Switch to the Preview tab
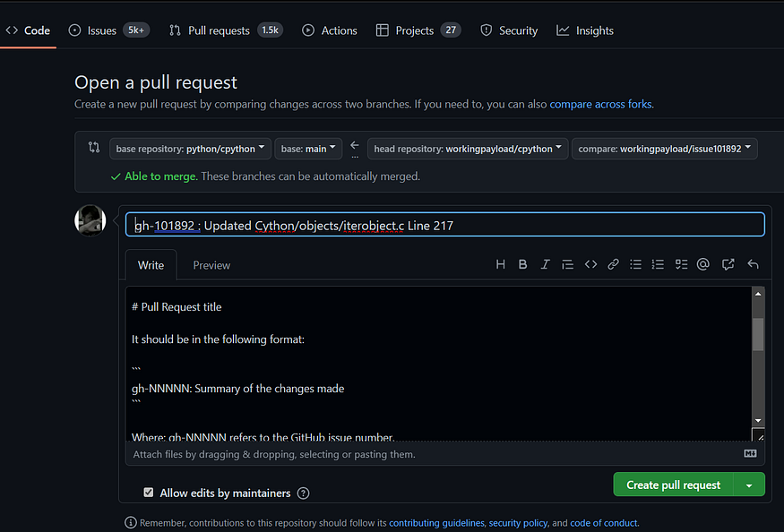784x532 pixels. pyautogui.click(x=211, y=265)
